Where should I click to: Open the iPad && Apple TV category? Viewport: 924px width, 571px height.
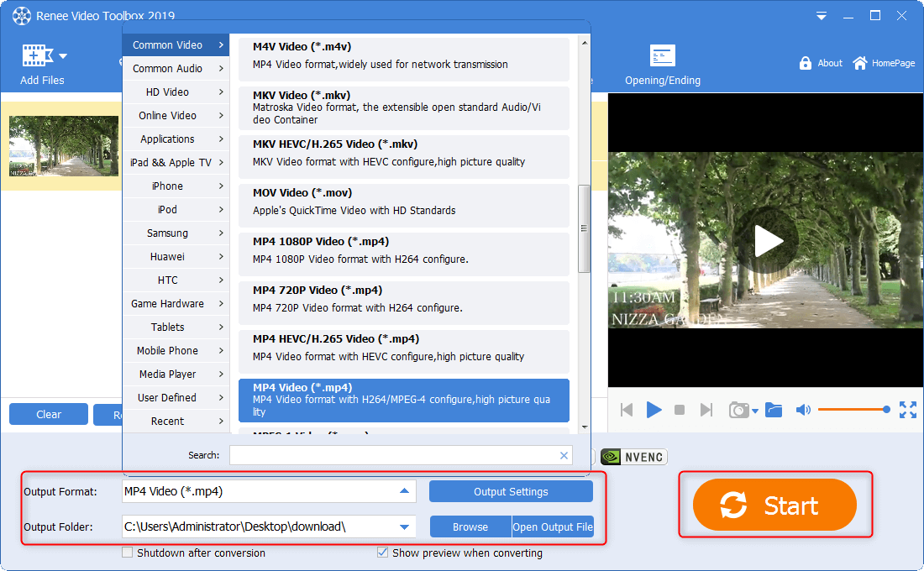(176, 163)
